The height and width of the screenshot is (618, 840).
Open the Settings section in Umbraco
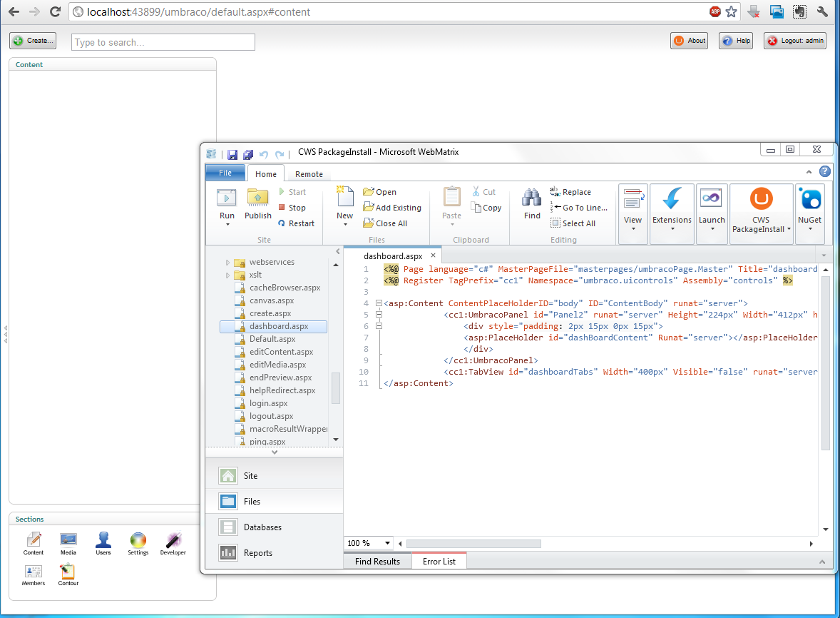coord(138,543)
